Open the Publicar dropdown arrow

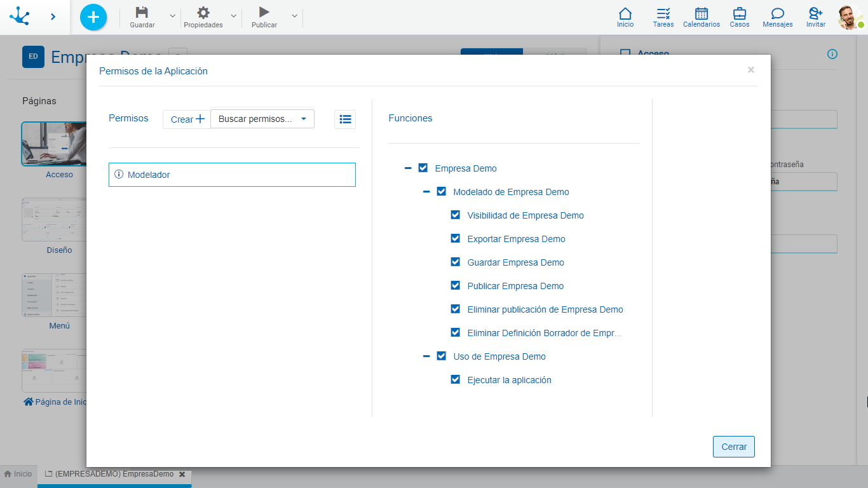(294, 16)
